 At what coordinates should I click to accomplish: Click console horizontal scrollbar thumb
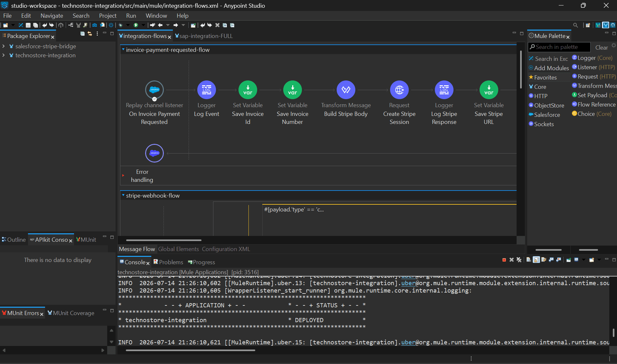[x=191, y=350]
